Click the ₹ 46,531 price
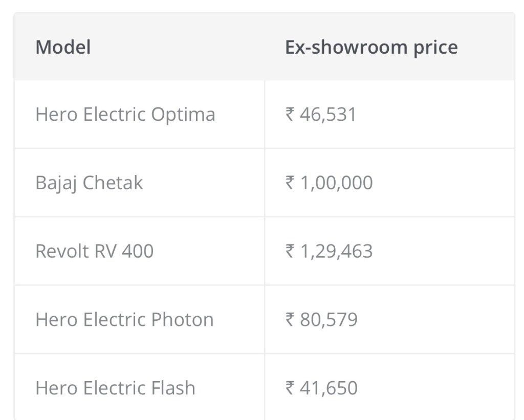Screen dimensions: 524x420 click(321, 114)
